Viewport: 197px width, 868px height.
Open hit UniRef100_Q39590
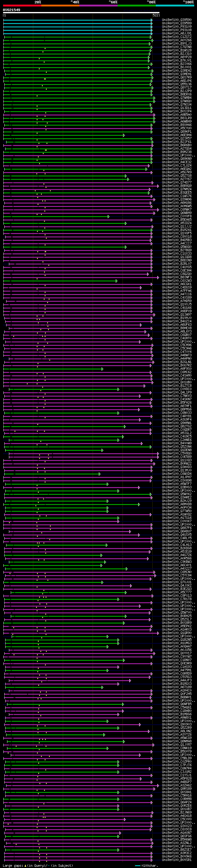pos(177,20)
